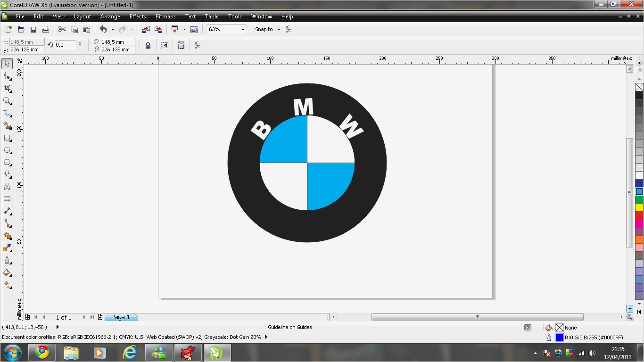Toggle the No Color swatch in the palette

(x=639, y=87)
